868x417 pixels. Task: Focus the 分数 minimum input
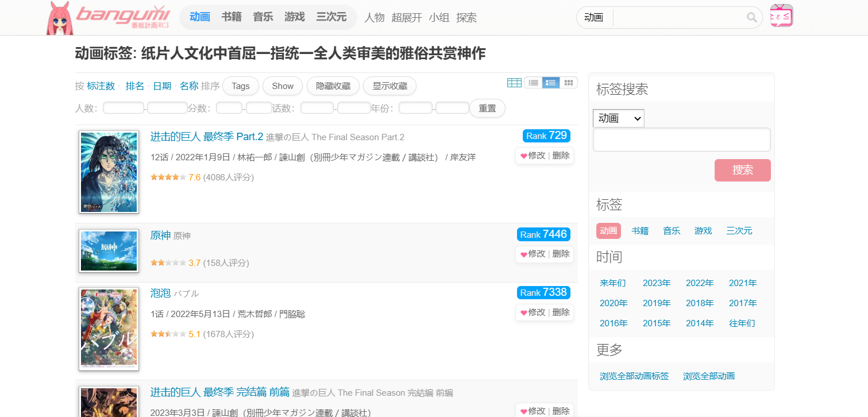(x=229, y=108)
